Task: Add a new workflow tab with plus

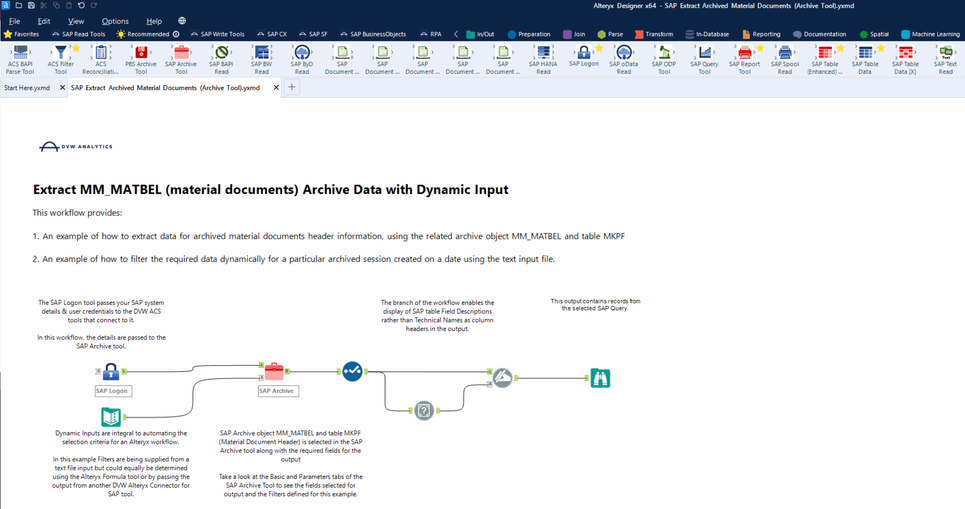Action: click(x=292, y=87)
